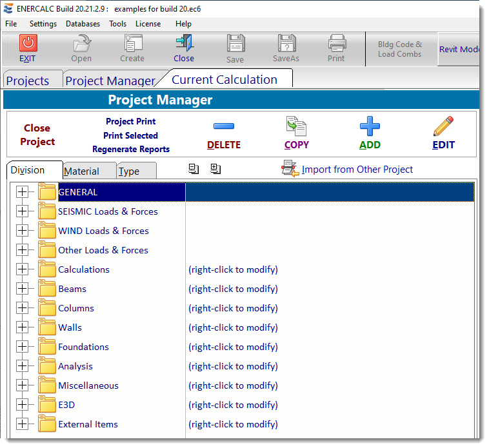Switch to the Projects tab
The height and width of the screenshot is (448, 489).
(28, 81)
